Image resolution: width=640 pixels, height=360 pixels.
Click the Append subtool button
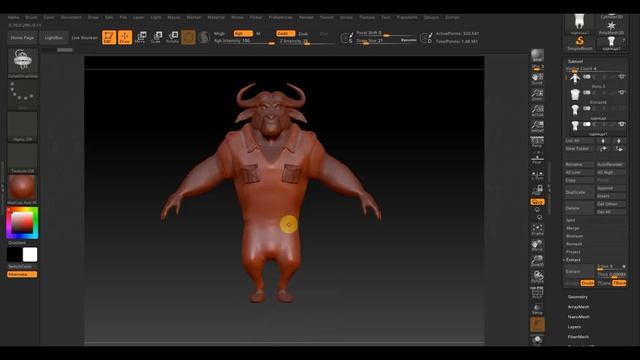click(x=611, y=189)
